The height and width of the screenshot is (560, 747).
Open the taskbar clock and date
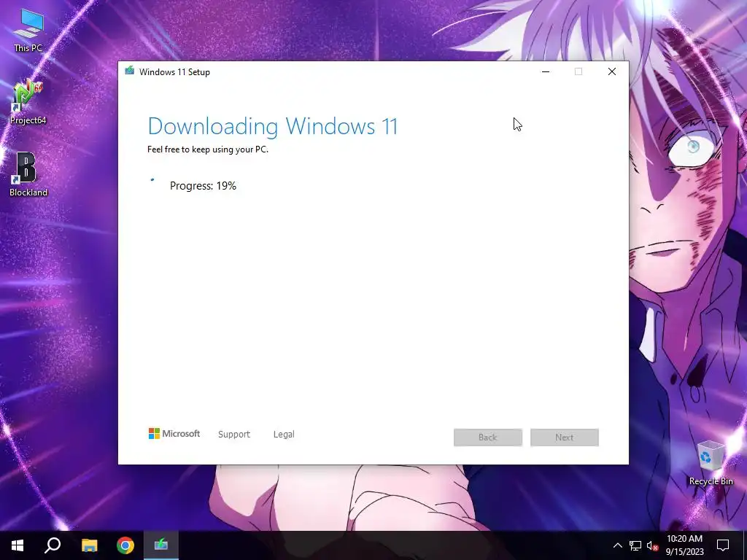coord(684,545)
